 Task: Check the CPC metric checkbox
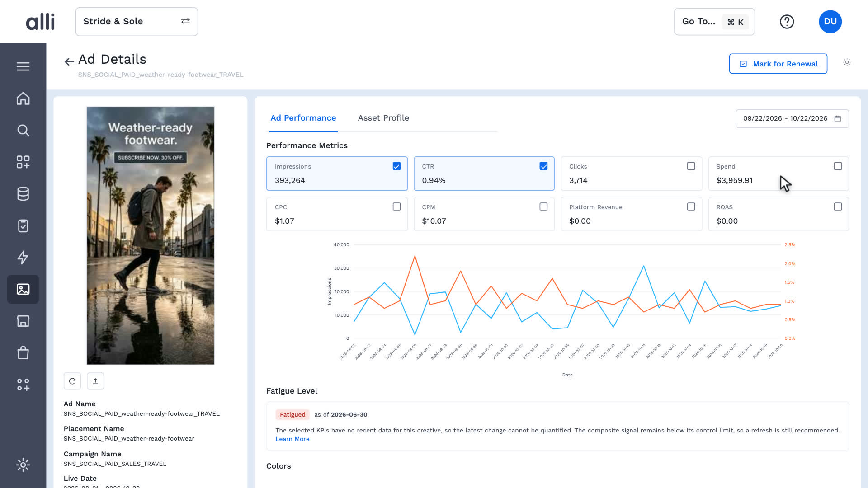point(396,206)
